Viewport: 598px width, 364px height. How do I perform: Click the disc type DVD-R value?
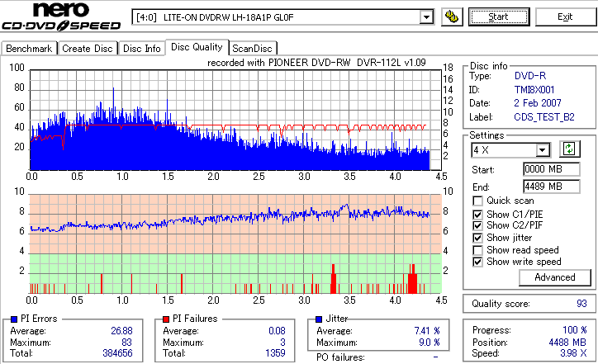530,76
